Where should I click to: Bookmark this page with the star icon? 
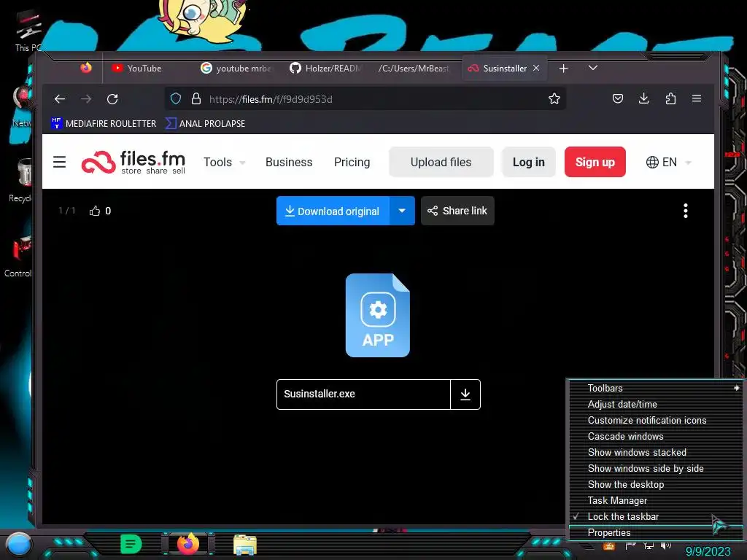pyautogui.click(x=554, y=98)
